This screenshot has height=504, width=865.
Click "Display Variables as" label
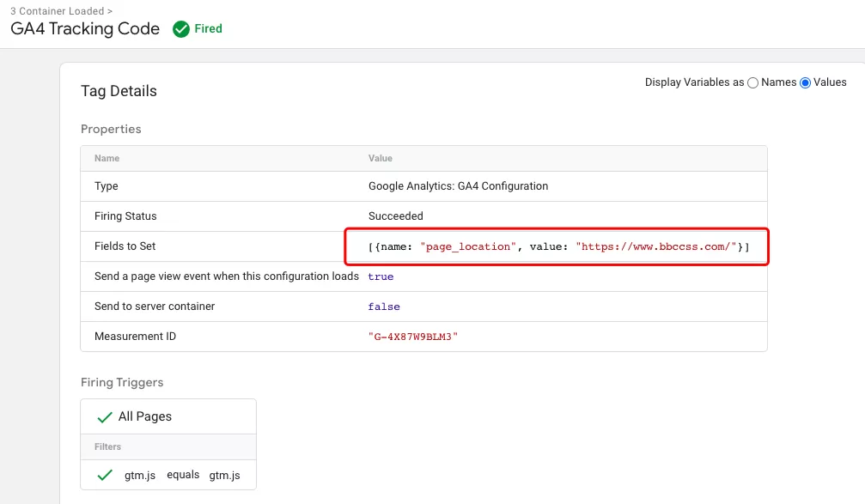[x=695, y=82]
